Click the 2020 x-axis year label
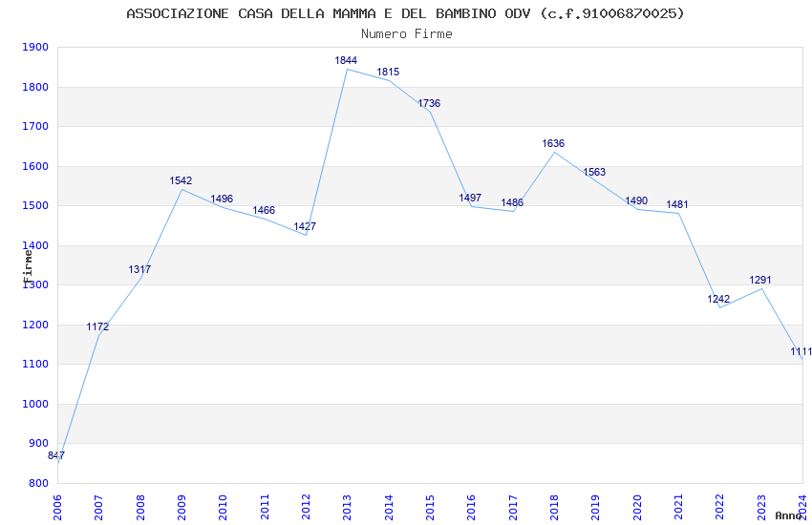Viewport: 812px width, 525px height. point(637,508)
